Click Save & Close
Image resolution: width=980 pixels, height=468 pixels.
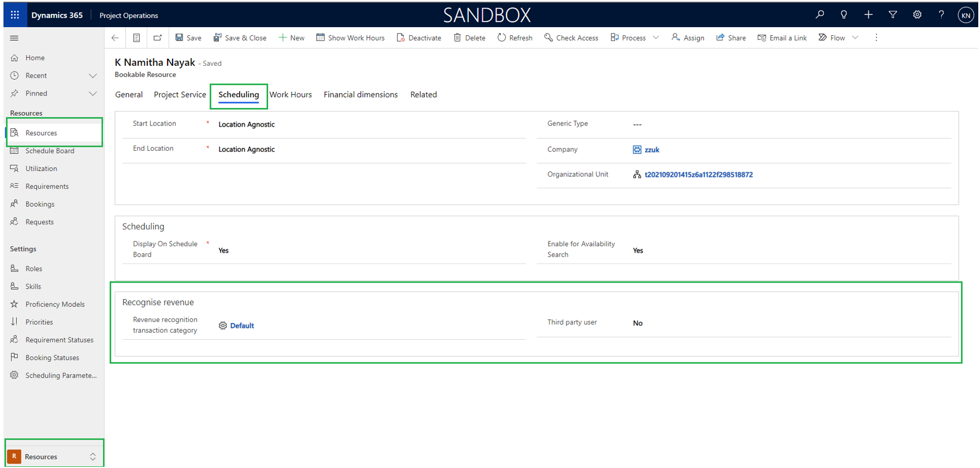[x=240, y=38]
